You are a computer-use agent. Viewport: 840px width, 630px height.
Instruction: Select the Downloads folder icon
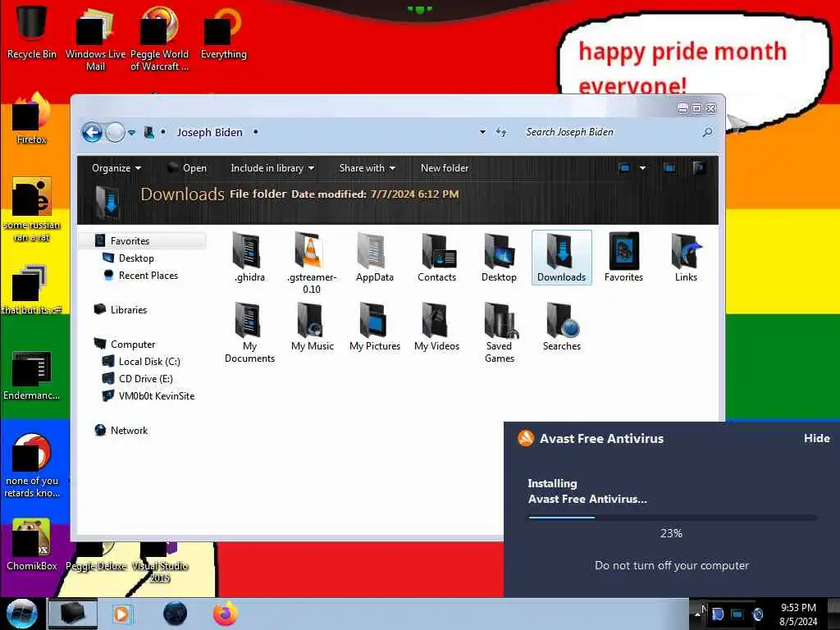[561, 258]
